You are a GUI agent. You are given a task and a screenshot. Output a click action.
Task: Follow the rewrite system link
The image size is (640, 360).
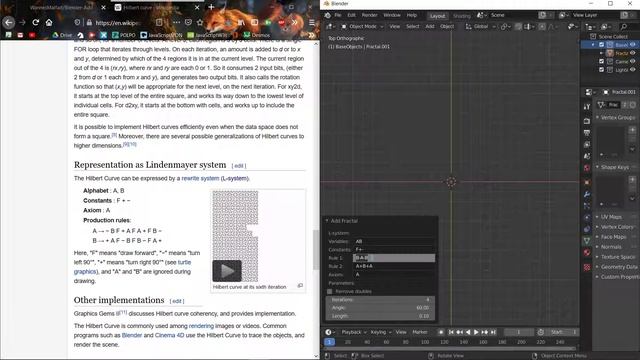tap(200, 178)
